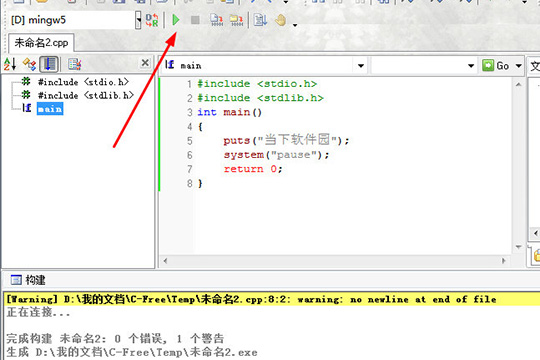Open the arrow next to Go

click(x=518, y=65)
